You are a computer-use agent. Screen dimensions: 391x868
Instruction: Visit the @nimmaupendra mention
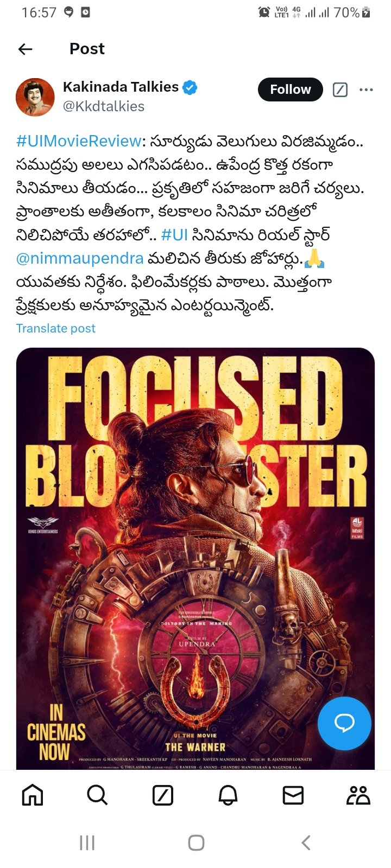[x=80, y=259]
